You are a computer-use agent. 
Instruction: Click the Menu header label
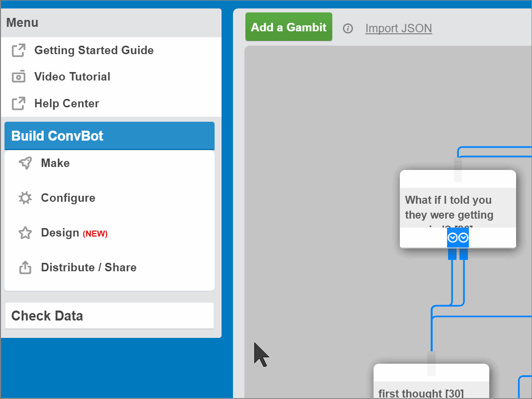click(x=22, y=23)
